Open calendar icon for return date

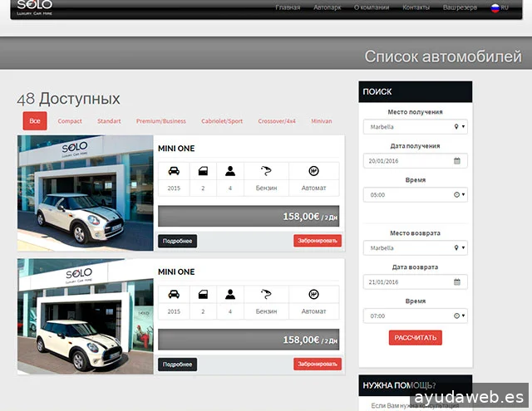point(456,282)
